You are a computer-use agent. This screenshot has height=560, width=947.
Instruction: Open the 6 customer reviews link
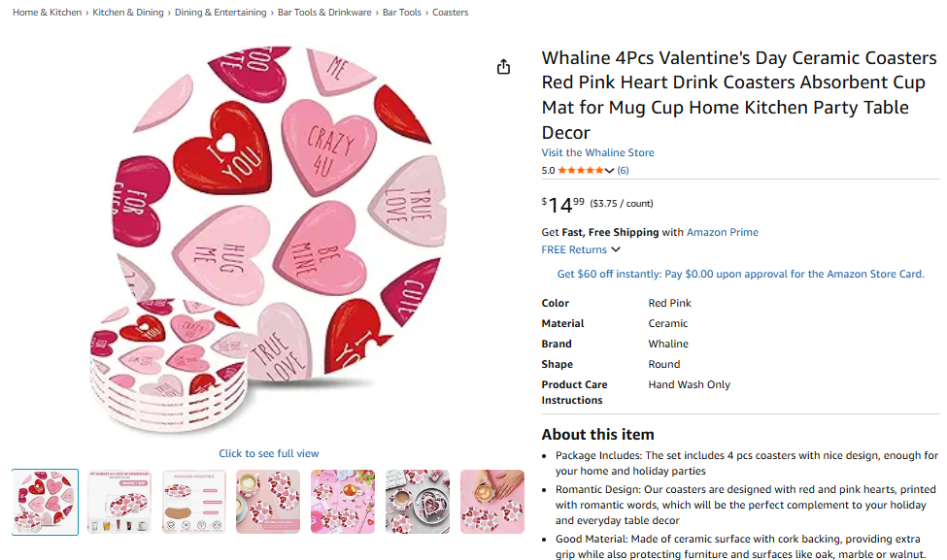(623, 171)
